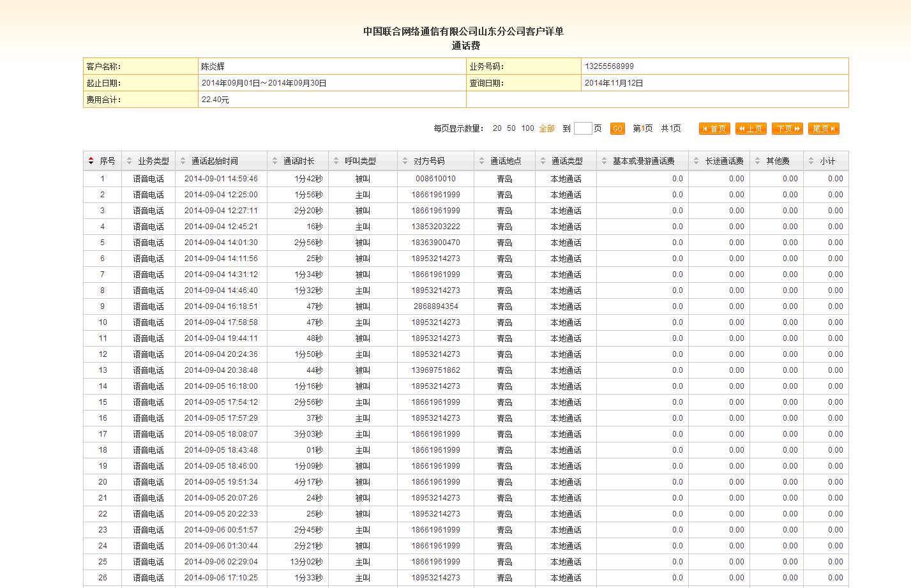Screen dimensions: 911x588
Task: Show 20 records per page
Action: coord(497,128)
